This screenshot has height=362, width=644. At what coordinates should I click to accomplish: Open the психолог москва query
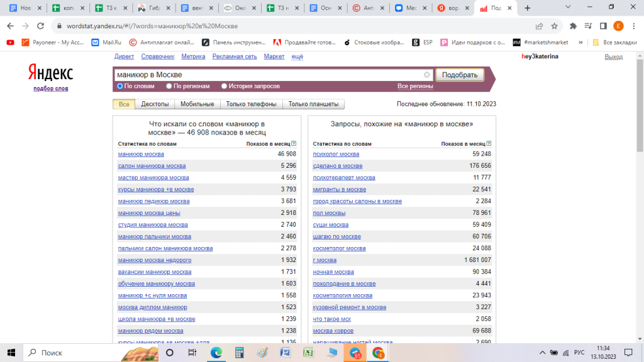click(336, 154)
